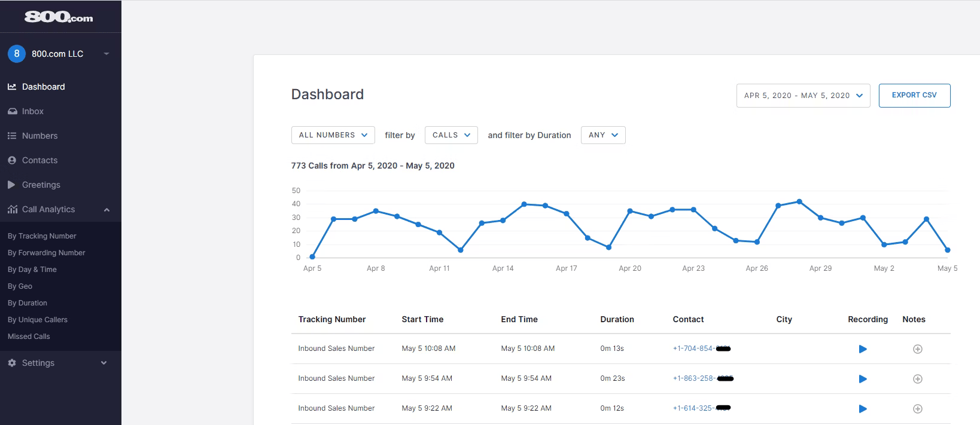
Task: Add a note to the 9:22 AM call
Action: pyautogui.click(x=917, y=409)
